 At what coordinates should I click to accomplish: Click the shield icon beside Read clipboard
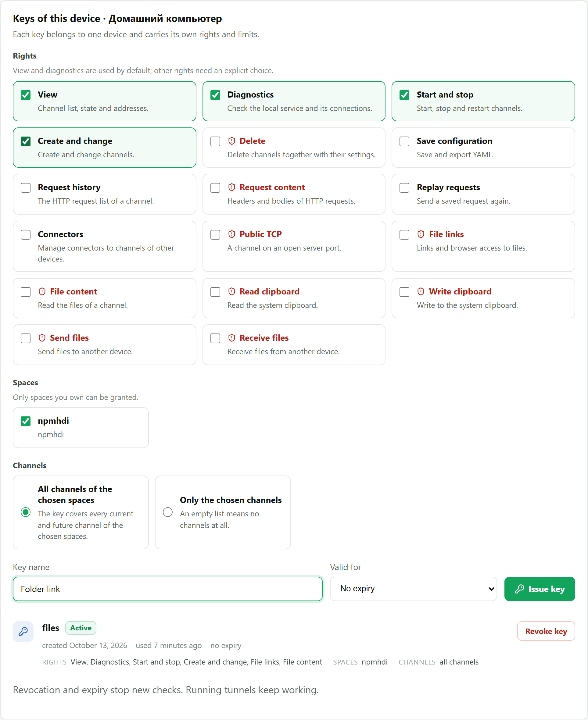click(232, 291)
